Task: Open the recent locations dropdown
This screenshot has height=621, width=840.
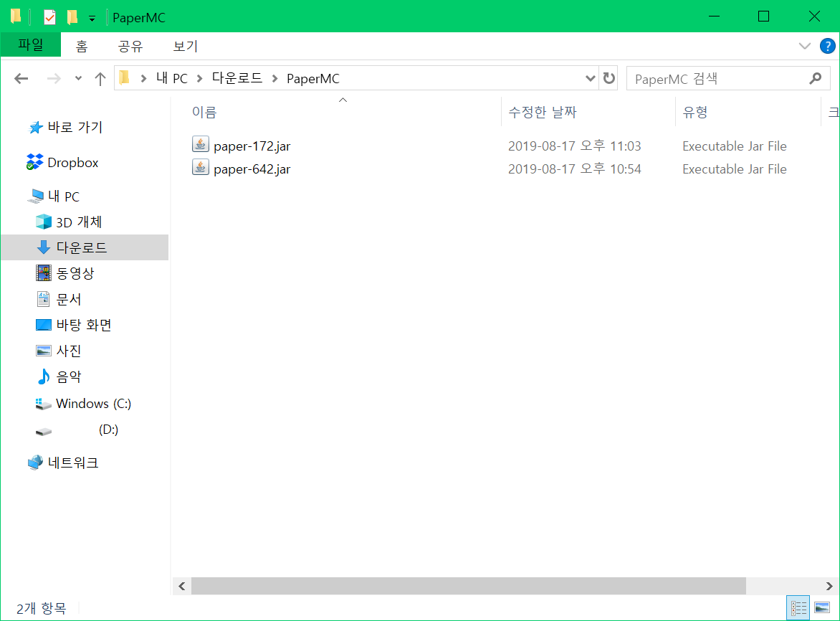Action: click(78, 79)
